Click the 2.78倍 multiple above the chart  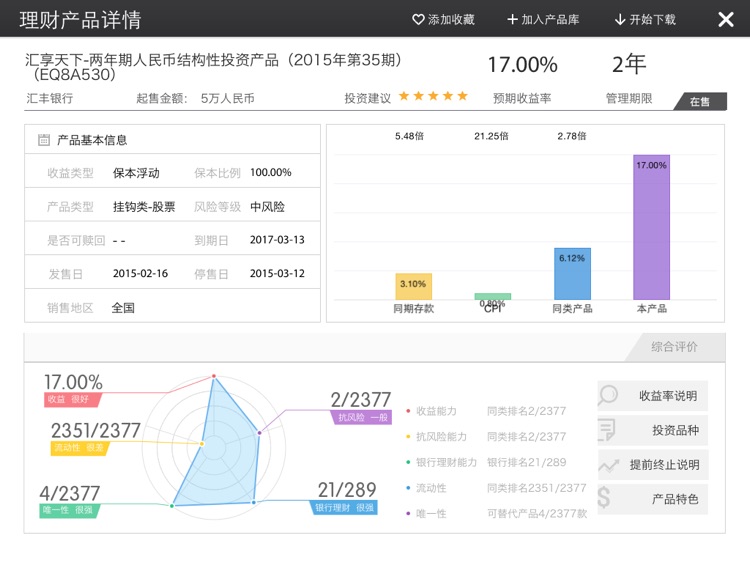572,136
